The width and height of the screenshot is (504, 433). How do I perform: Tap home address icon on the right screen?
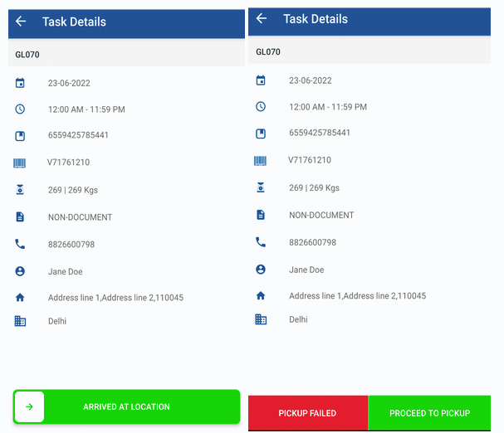pos(261,296)
